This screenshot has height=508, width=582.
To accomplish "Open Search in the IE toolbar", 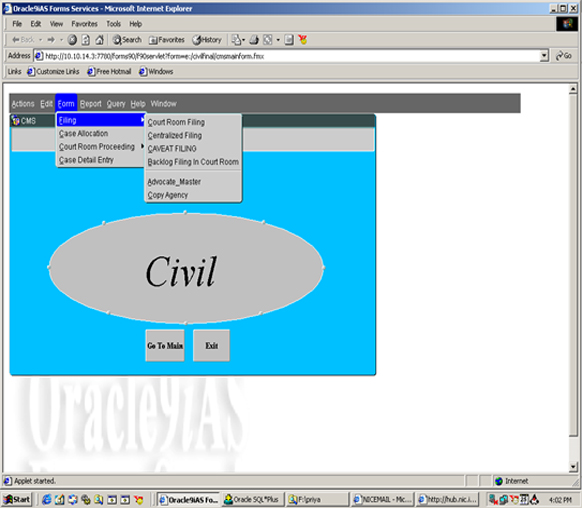I will pos(127,40).
